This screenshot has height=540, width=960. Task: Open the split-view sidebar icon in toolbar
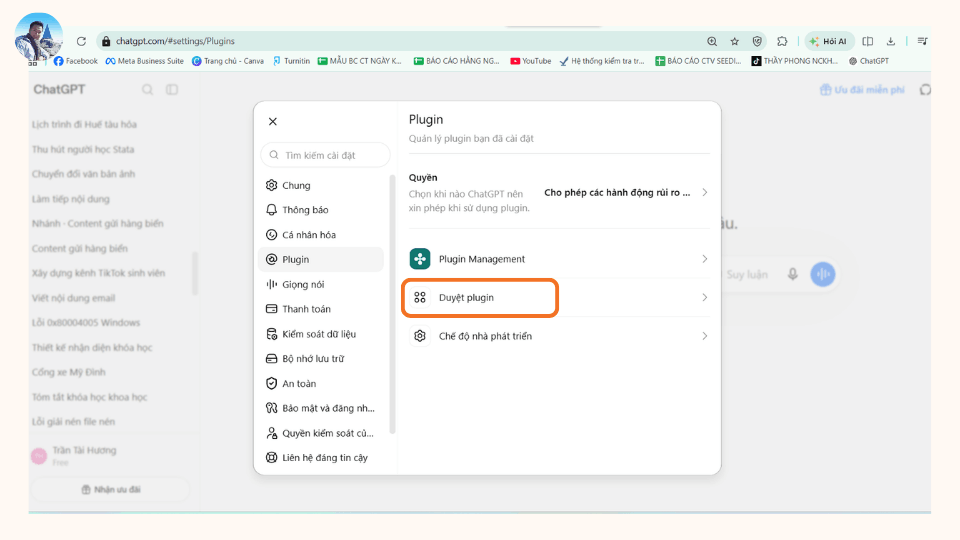point(868,41)
